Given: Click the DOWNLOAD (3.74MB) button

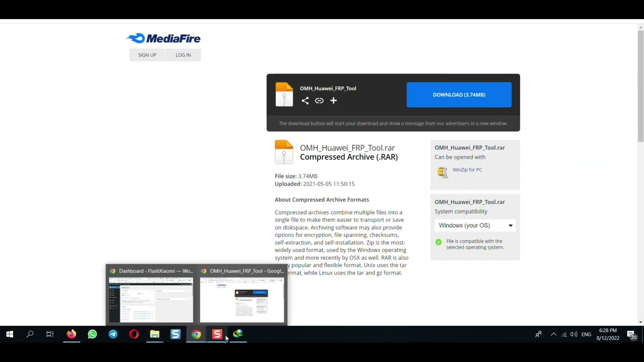Looking at the screenshot, I should 459,95.
